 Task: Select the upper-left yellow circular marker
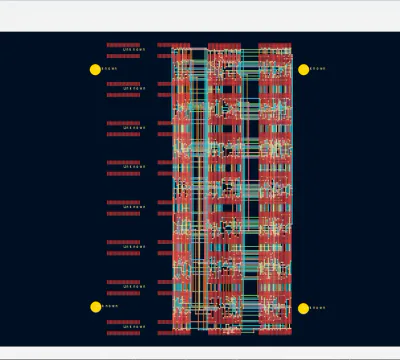tap(95, 70)
